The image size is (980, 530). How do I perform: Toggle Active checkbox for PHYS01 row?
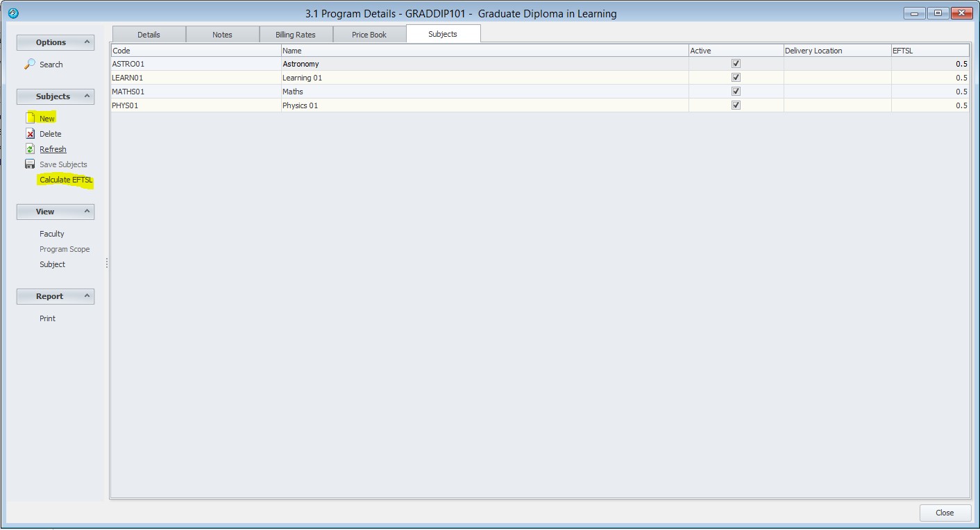pyautogui.click(x=736, y=105)
